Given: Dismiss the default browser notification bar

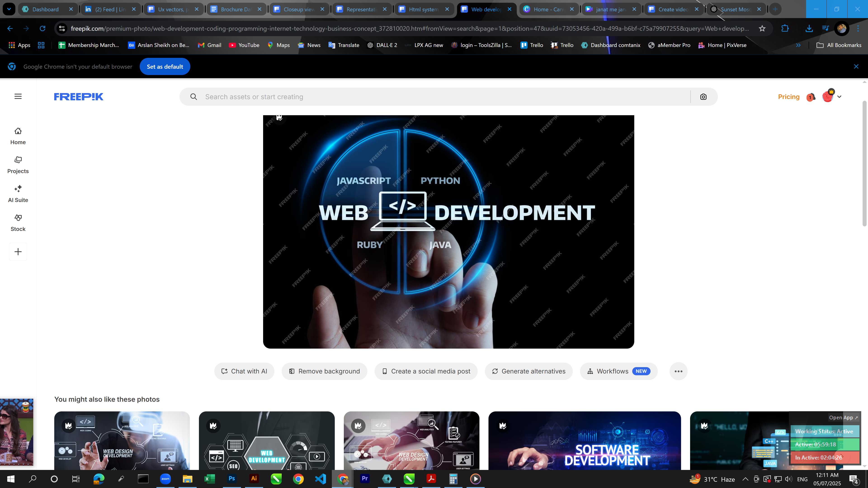Looking at the screenshot, I should click(856, 66).
